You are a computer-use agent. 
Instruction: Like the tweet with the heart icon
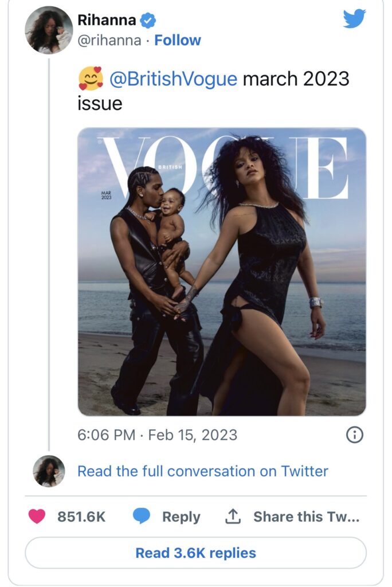pos(37,516)
